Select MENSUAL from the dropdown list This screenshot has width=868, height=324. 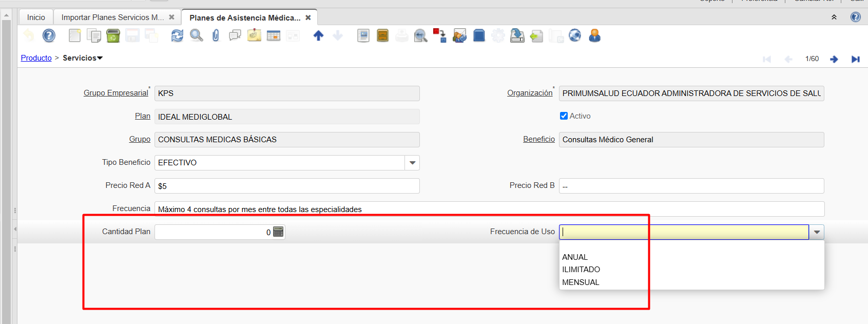[x=581, y=282]
